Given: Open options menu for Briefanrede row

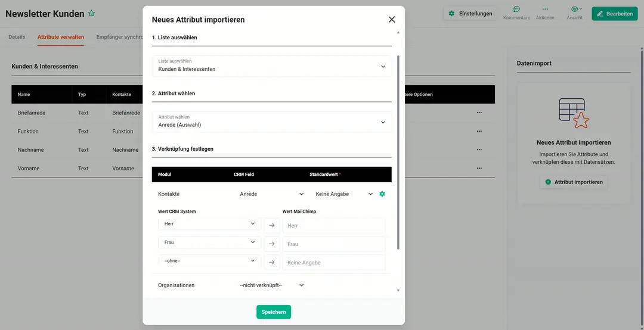Looking at the screenshot, I should pyautogui.click(x=479, y=113).
